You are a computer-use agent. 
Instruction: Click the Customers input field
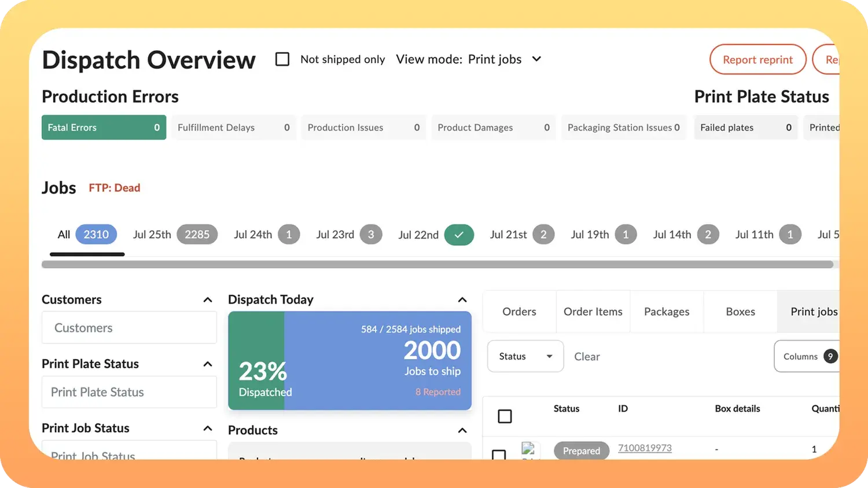129,328
